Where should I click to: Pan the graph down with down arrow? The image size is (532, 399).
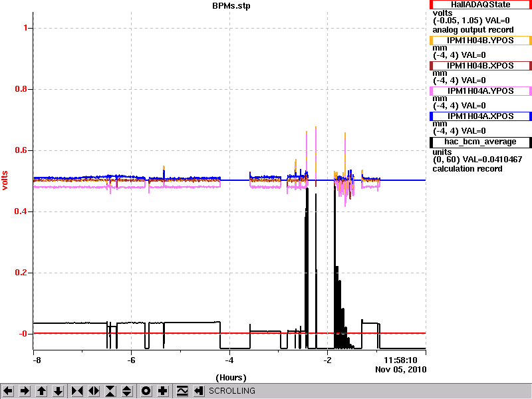[x=59, y=391]
